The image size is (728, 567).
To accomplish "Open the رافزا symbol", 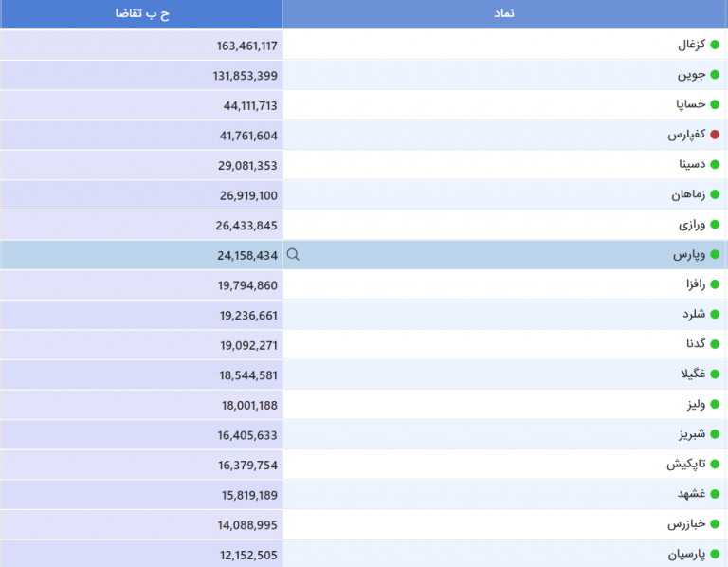I will 696,284.
